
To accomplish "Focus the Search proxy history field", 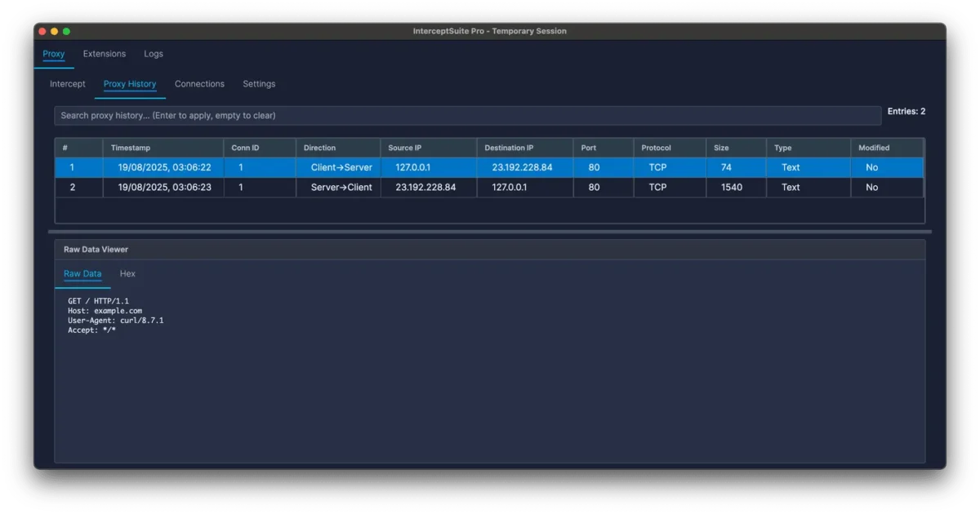I will (x=468, y=116).
